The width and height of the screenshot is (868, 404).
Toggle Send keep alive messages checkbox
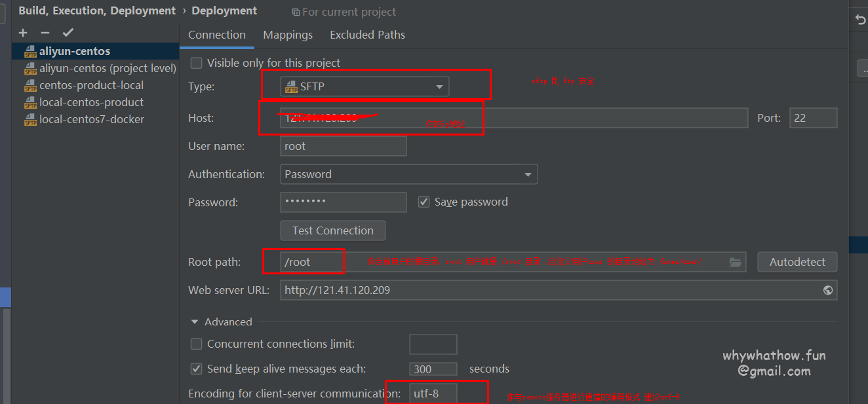pyautogui.click(x=196, y=369)
